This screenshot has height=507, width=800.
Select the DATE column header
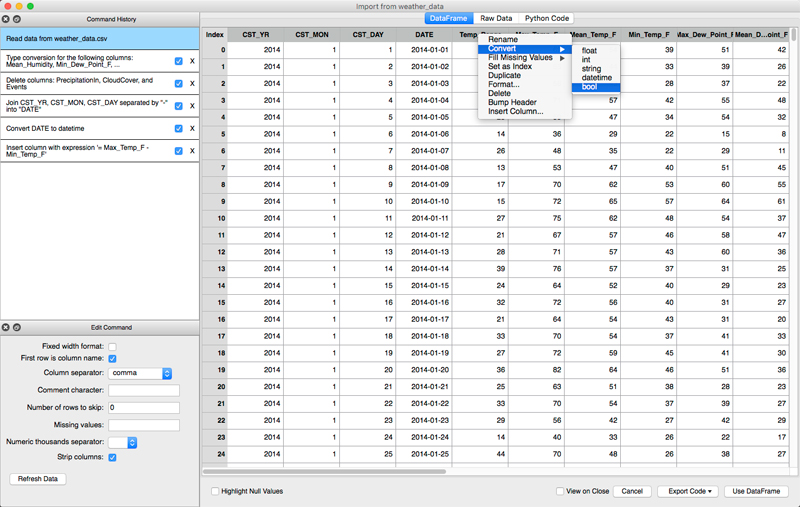tap(424, 35)
